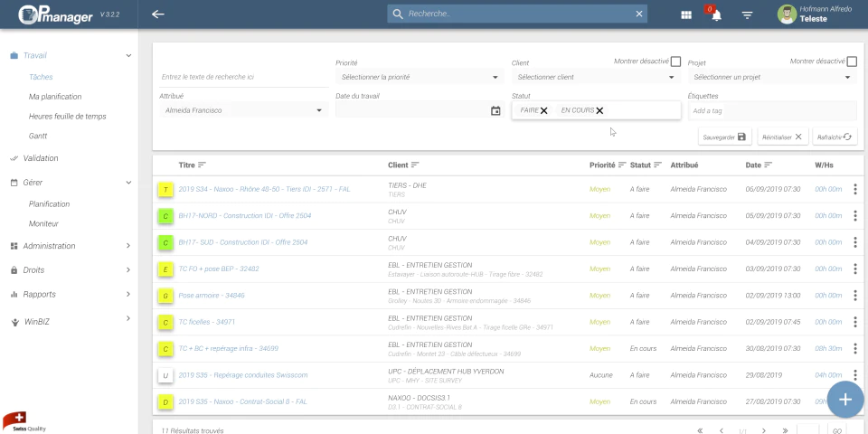This screenshot has width=868, height=434.
Task: Clear the search field with X icon
Action: tap(639, 14)
